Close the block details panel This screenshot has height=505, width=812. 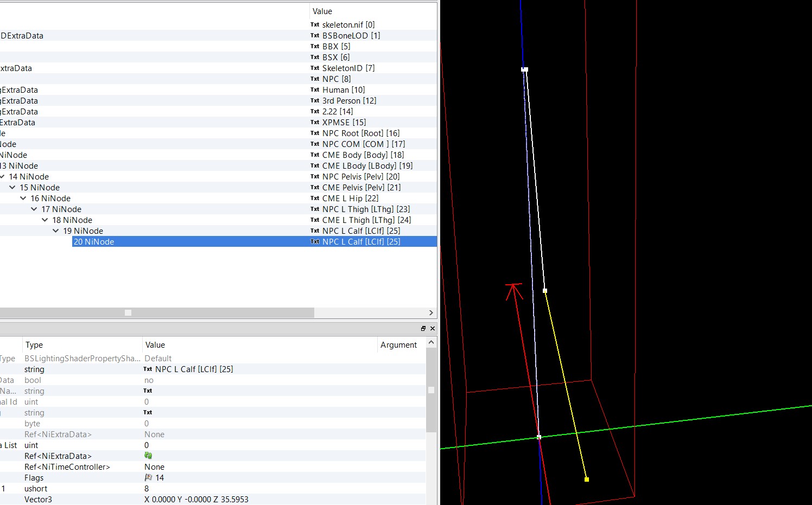[x=433, y=328]
